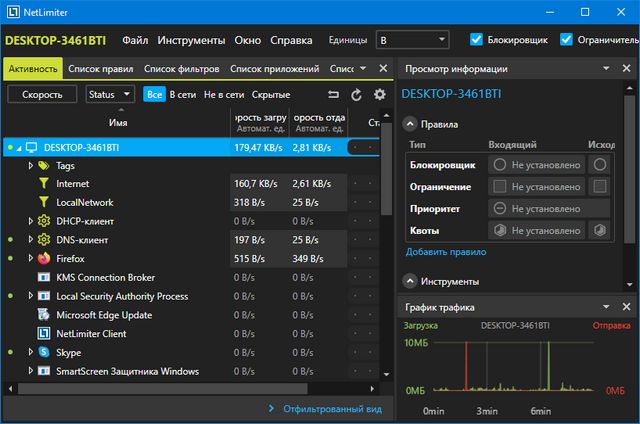Select Internet filter funnel icon
This screenshot has height=424, width=640.
click(43, 184)
